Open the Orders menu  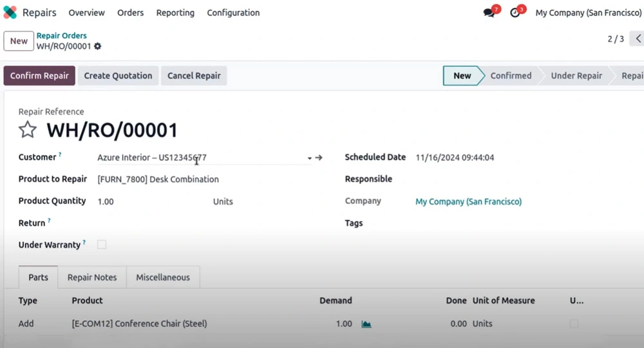[130, 13]
